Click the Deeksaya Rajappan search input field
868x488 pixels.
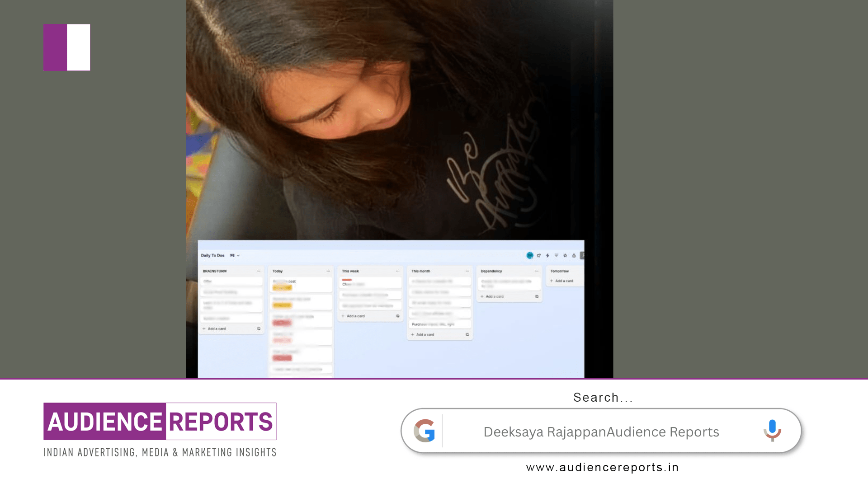click(601, 432)
